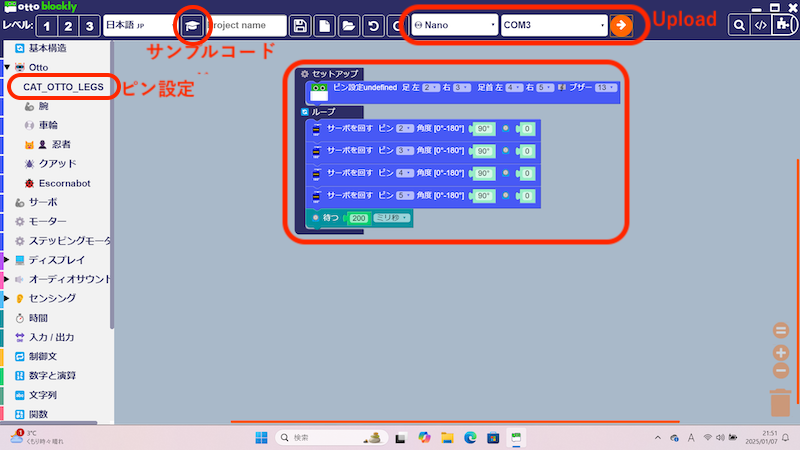Open the code view icon (</>)
The height and width of the screenshot is (450, 800).
pos(761,25)
